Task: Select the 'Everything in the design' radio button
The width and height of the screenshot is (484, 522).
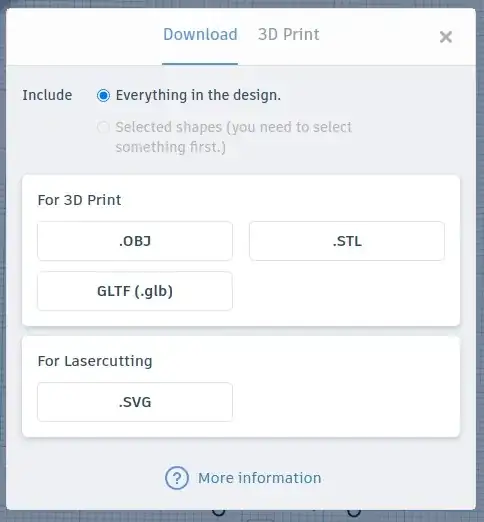Action: click(103, 96)
